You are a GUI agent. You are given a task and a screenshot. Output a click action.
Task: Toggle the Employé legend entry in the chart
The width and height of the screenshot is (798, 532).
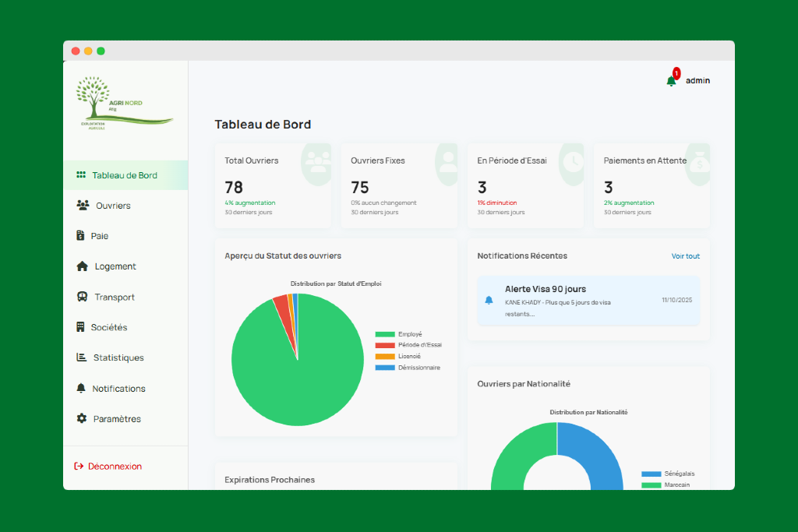[409, 334]
